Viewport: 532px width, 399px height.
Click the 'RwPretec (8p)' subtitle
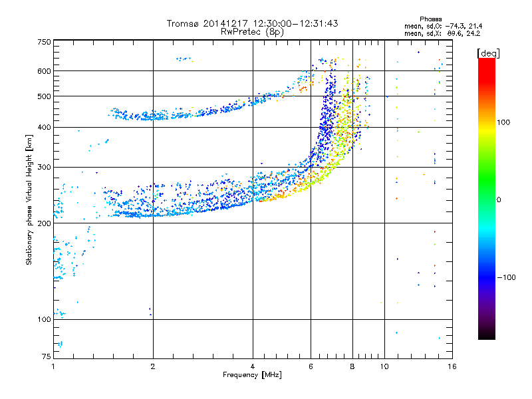tap(252, 32)
